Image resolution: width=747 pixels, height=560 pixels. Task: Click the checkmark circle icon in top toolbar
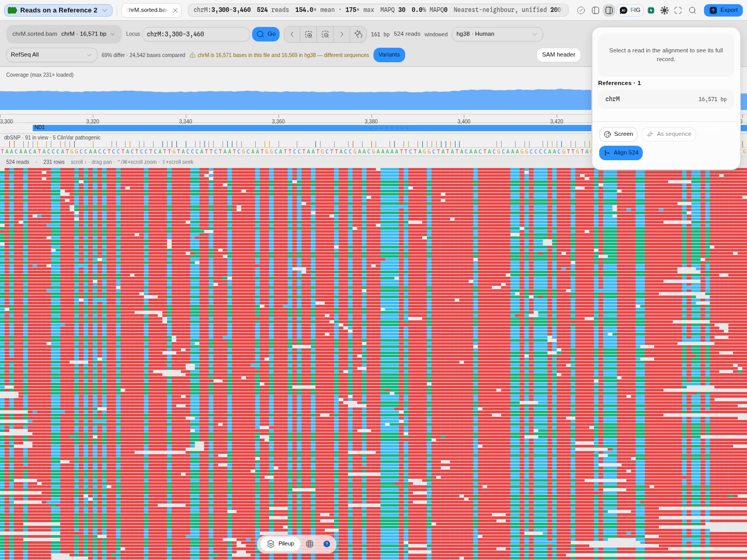[581, 10]
